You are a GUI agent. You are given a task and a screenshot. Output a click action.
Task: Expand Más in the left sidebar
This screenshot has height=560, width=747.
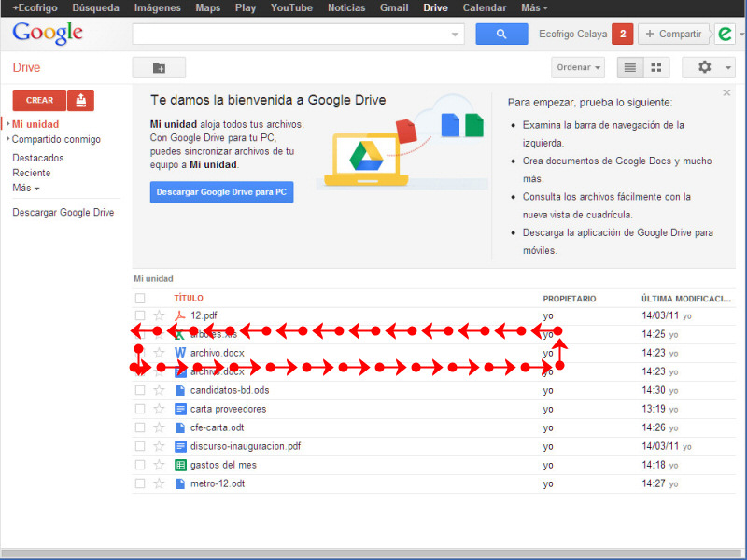coord(26,188)
